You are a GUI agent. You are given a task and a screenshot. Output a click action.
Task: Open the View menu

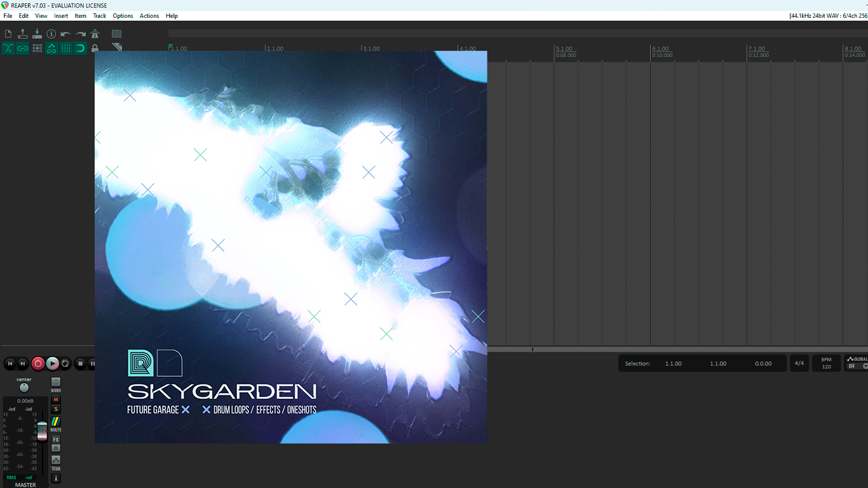(x=41, y=16)
